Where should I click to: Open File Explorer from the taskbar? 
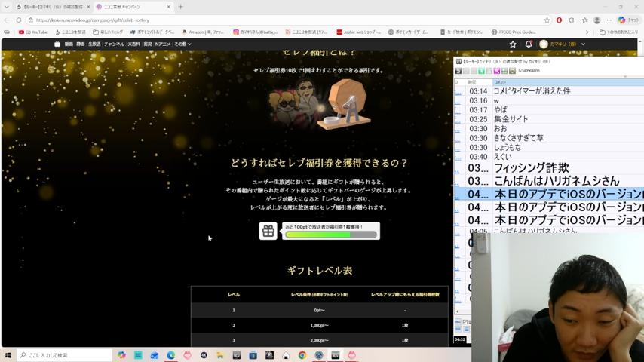pos(220,355)
